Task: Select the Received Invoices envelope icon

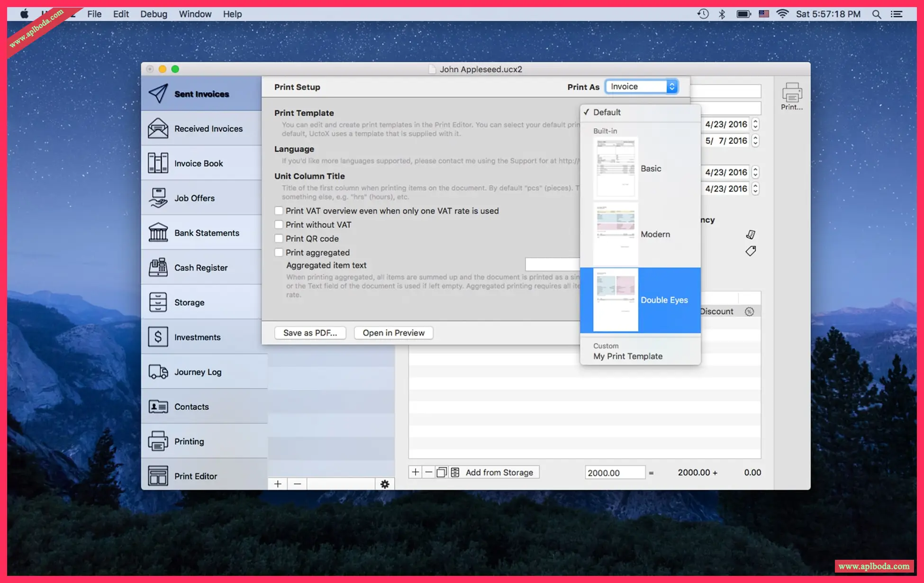Action: pos(158,128)
